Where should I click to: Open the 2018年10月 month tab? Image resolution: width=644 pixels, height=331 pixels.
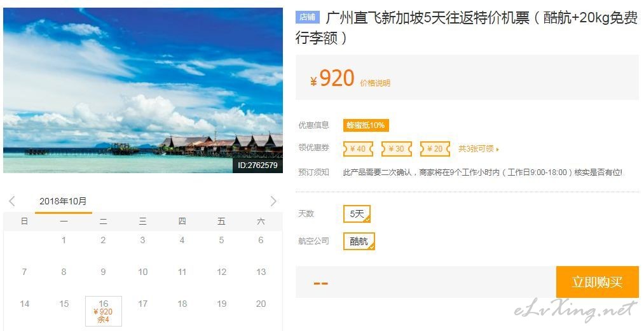point(63,202)
